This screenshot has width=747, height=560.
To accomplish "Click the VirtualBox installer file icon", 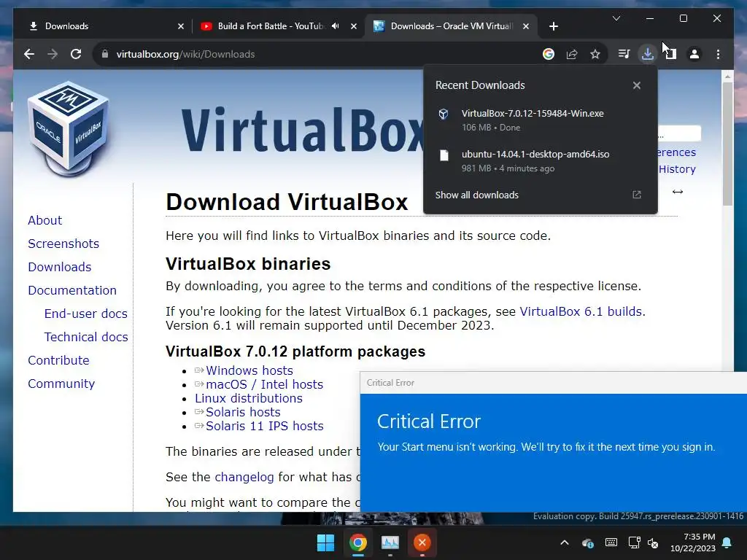I will pyautogui.click(x=444, y=114).
